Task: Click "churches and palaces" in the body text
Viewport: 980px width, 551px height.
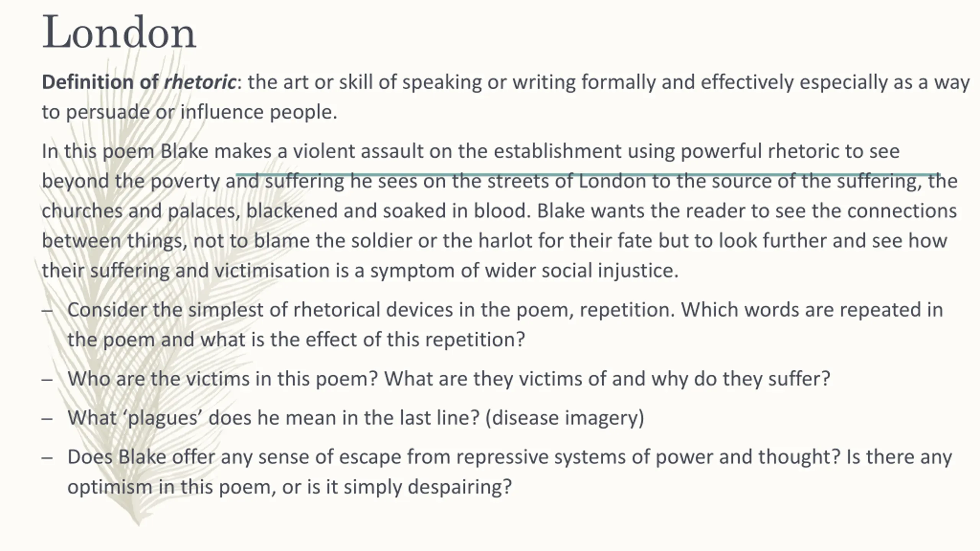Action: [x=141, y=211]
